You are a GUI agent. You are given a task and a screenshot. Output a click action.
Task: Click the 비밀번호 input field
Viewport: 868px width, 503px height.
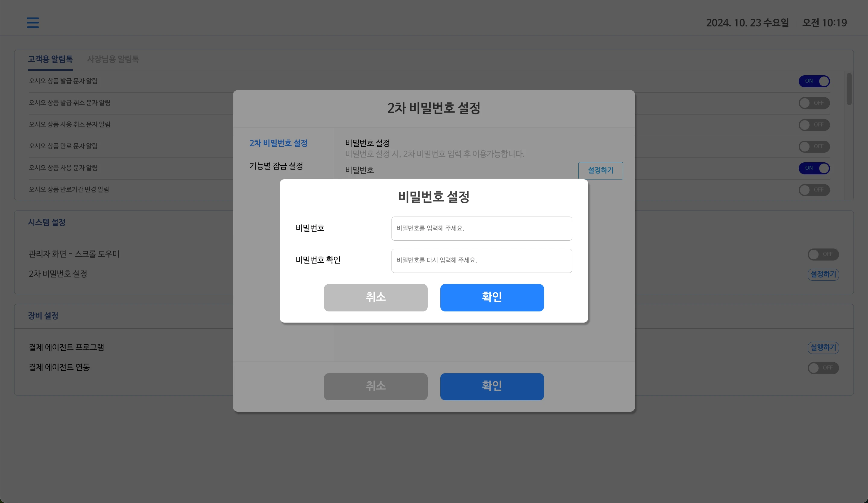point(482,228)
